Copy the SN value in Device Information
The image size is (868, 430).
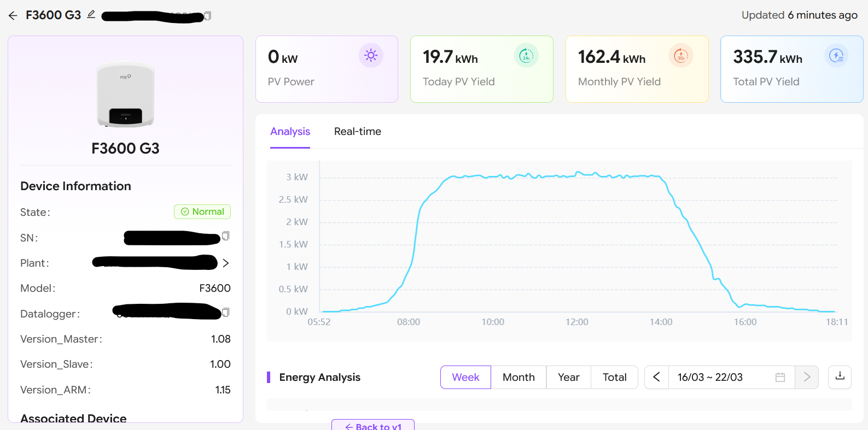tap(225, 236)
